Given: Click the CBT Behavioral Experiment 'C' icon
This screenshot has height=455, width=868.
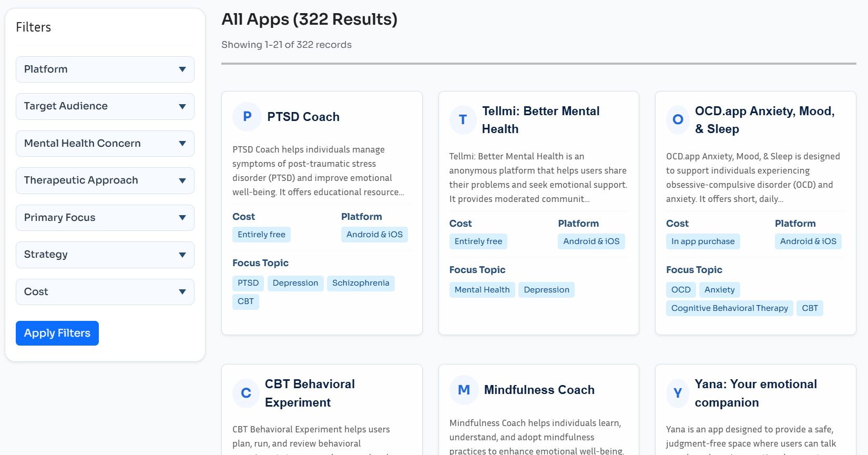Looking at the screenshot, I should 246,393.
